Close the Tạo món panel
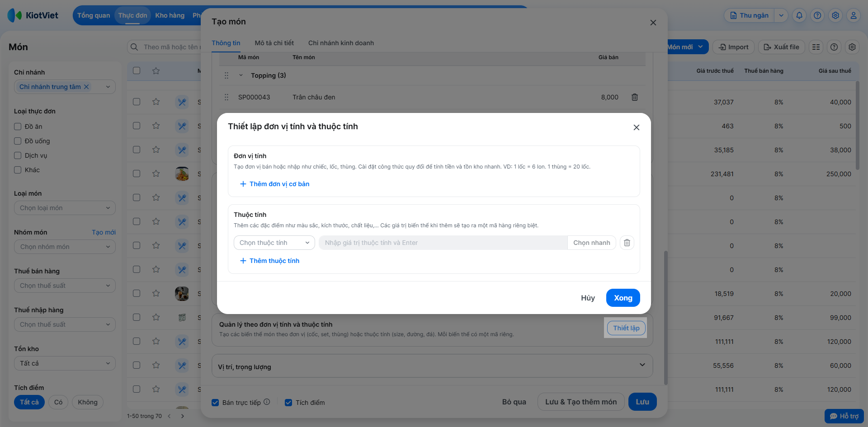 (x=653, y=23)
